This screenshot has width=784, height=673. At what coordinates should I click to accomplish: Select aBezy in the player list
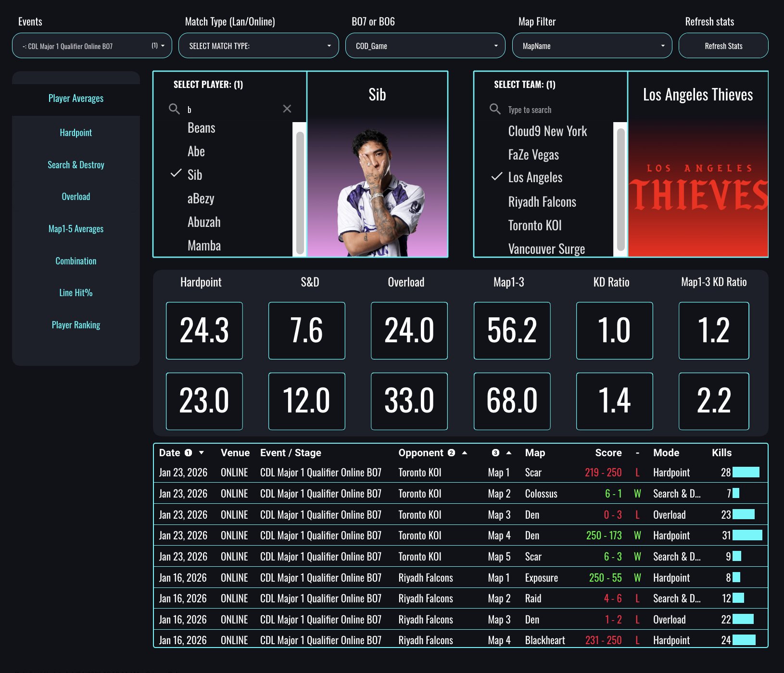pos(201,199)
